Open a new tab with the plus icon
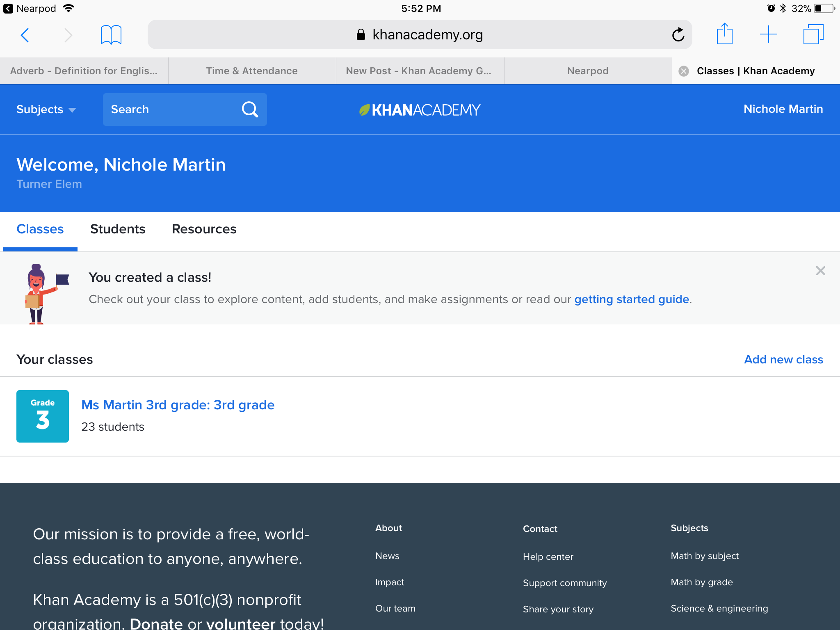 (x=768, y=34)
